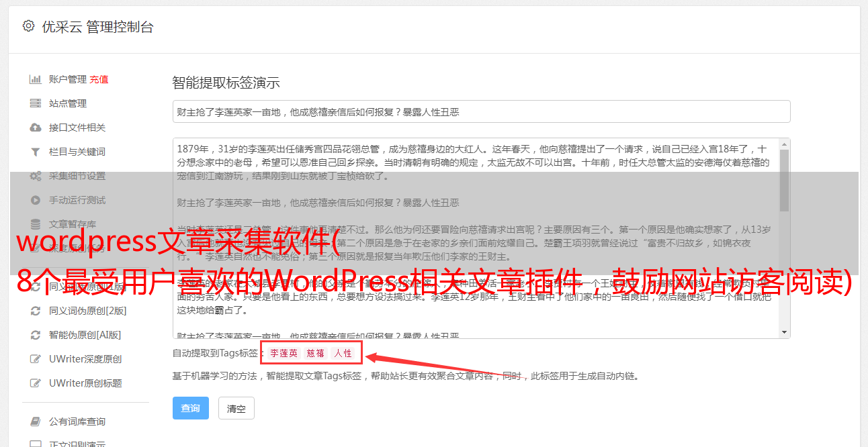Viewport: 868px width, 447px height.
Task: Click the bar chart icon for 账户管理
Action: click(36, 79)
